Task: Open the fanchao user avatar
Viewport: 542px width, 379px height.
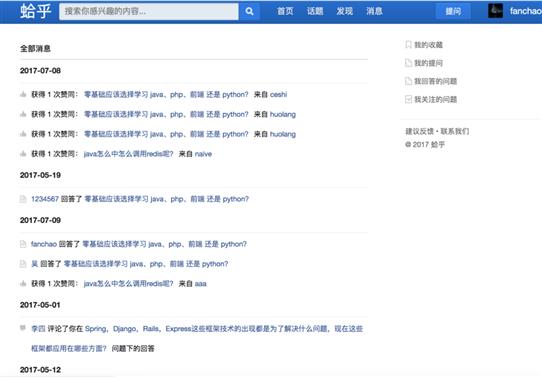Action: point(495,11)
